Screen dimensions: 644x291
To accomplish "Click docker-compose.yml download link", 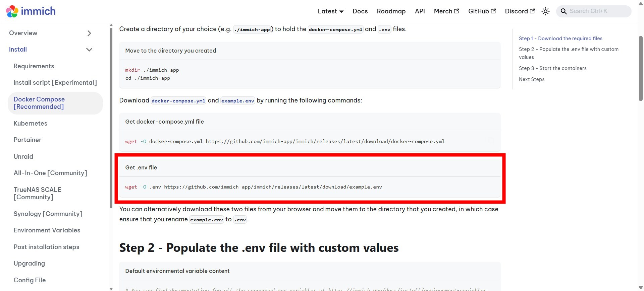I will click(x=178, y=101).
